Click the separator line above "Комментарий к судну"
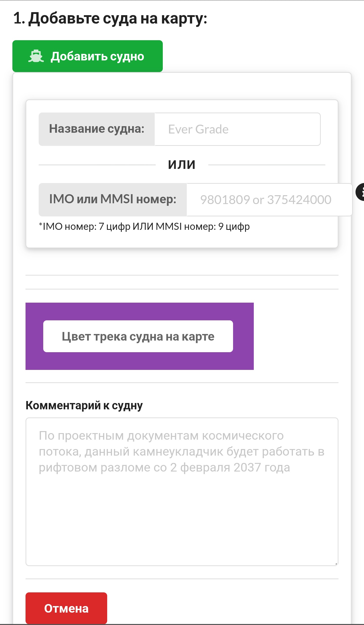Viewport: 364px width, 625px height. tap(181, 383)
